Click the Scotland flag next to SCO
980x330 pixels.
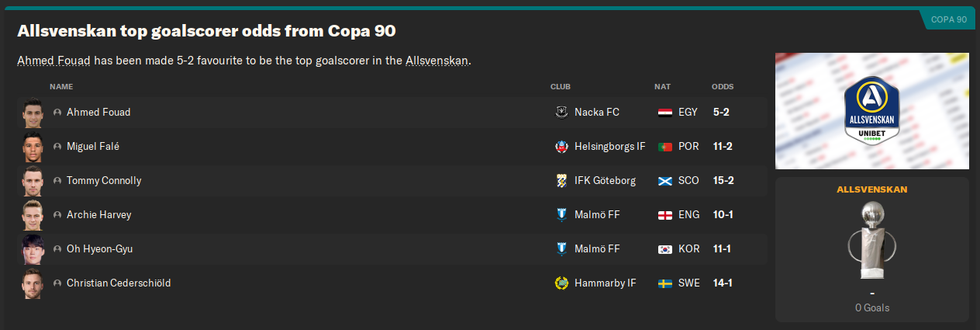664,180
